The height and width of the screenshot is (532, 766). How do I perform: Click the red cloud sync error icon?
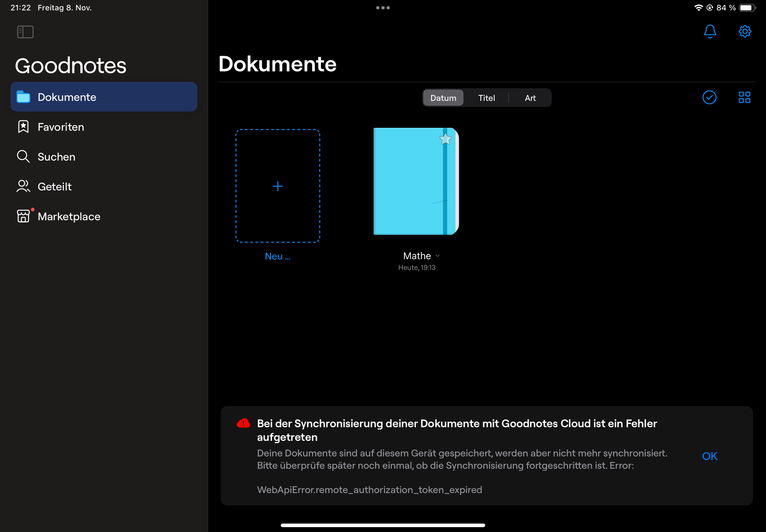click(243, 423)
